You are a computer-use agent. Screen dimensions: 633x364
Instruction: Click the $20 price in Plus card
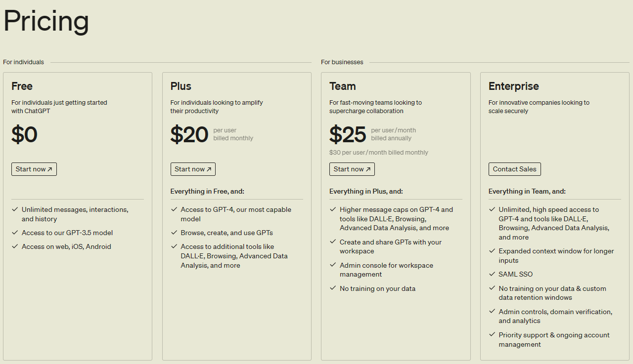click(x=189, y=134)
